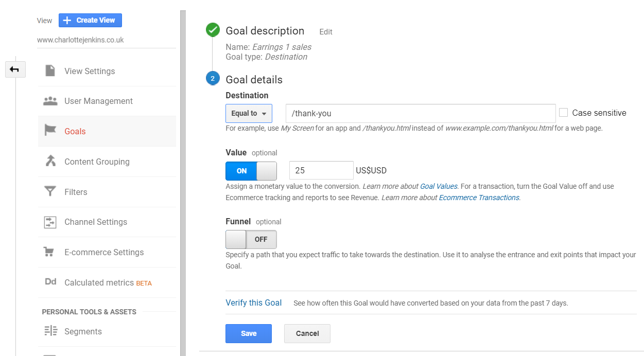
Task: Click the Calculated metrics Dd icon
Action: [x=50, y=282]
